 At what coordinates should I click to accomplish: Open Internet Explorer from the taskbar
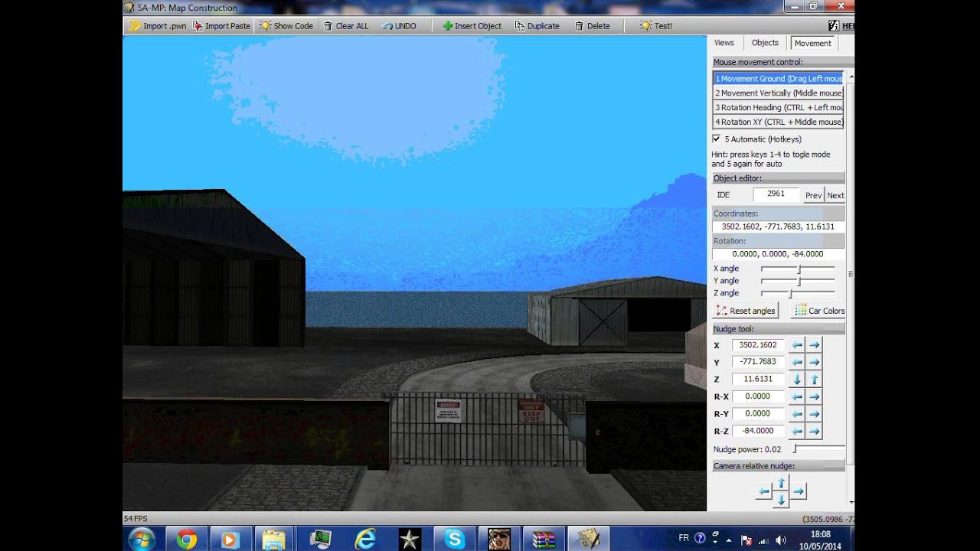pos(365,539)
